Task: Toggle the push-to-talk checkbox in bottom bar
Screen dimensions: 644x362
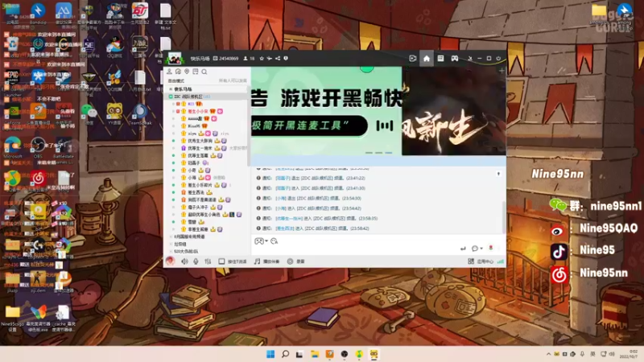Action: pos(221,261)
